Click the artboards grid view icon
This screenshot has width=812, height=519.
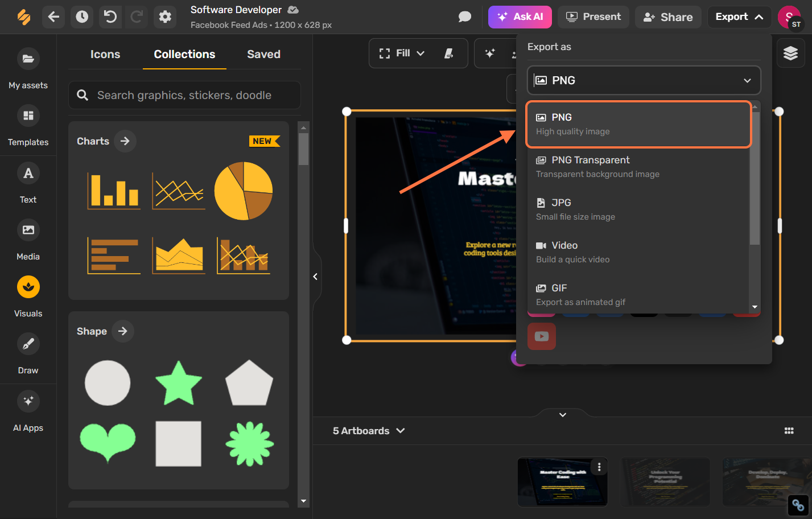tap(789, 431)
